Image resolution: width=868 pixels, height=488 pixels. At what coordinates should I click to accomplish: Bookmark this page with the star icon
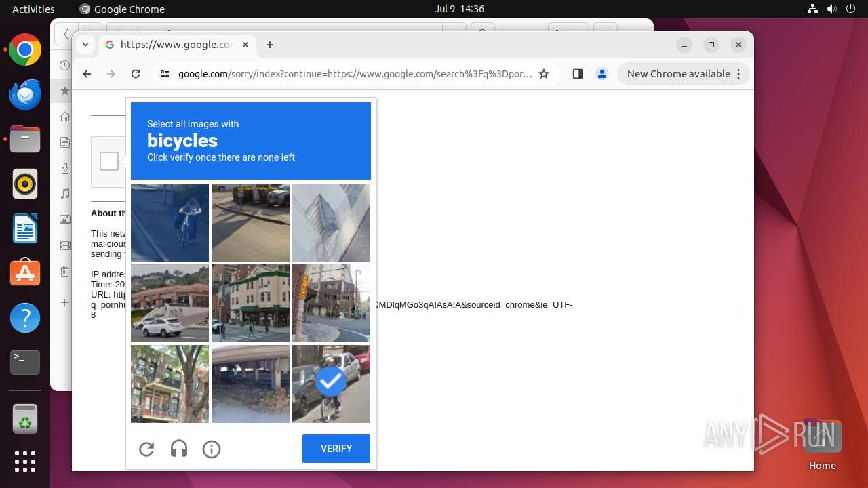[544, 74]
